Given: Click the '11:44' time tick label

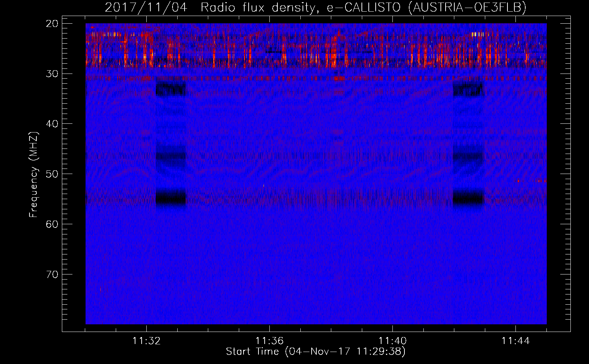Looking at the screenshot, I should coord(515,341).
